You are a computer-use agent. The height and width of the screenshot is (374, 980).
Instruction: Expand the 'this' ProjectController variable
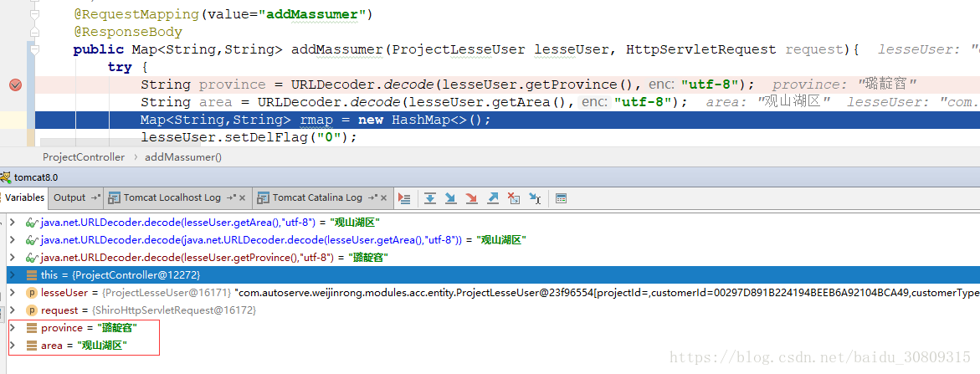11,275
